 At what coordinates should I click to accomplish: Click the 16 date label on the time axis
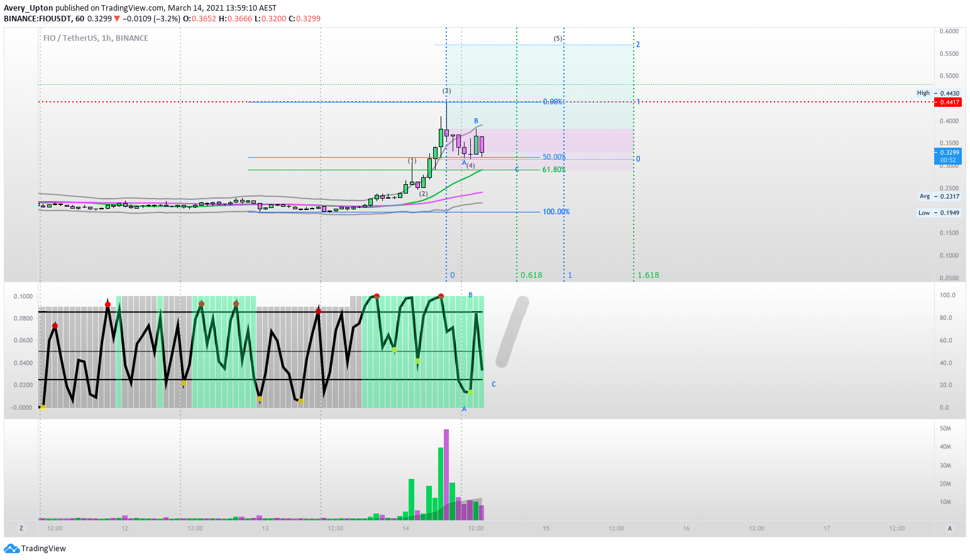(x=686, y=529)
